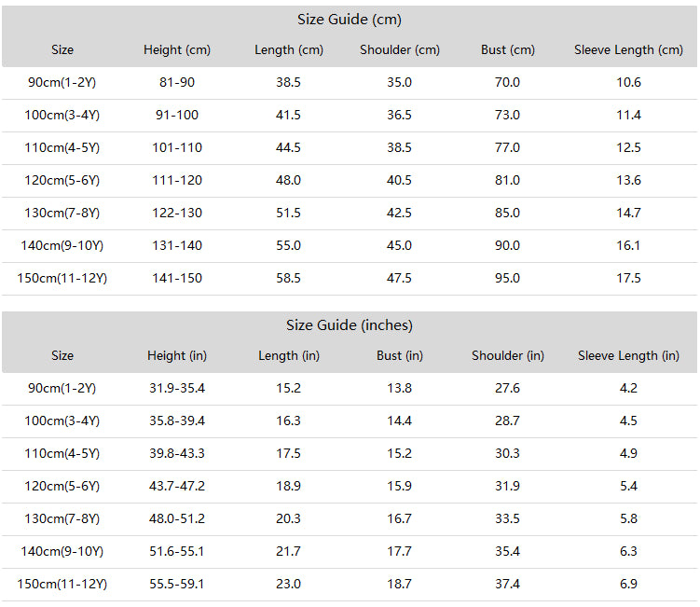Click the 43.7-47.2 height cell

click(x=177, y=486)
